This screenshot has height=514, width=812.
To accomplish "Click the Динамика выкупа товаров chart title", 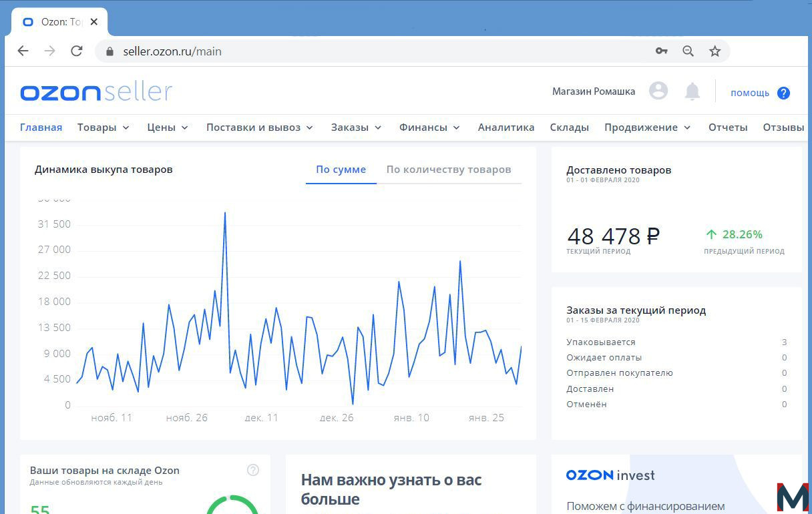I will (104, 170).
